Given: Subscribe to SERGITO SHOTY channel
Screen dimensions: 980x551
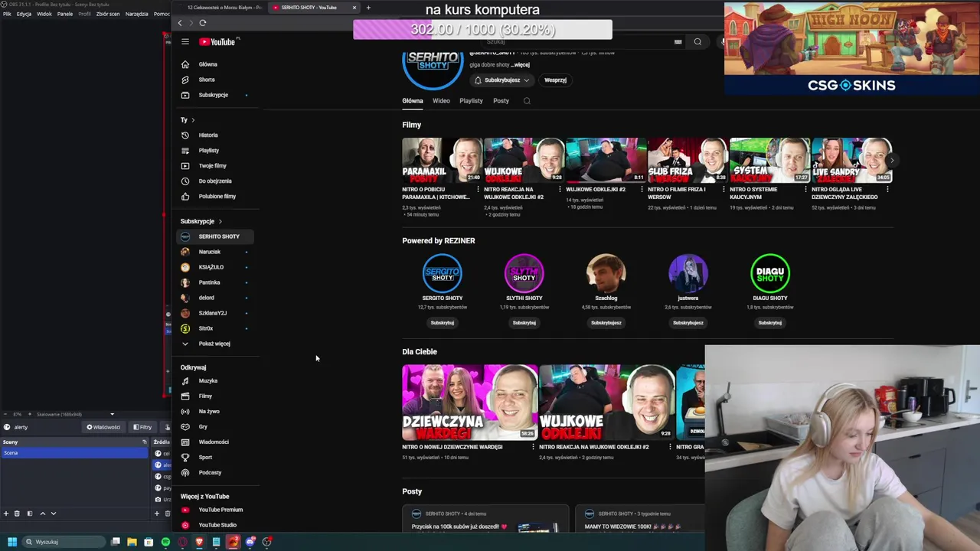Looking at the screenshot, I should (x=442, y=323).
